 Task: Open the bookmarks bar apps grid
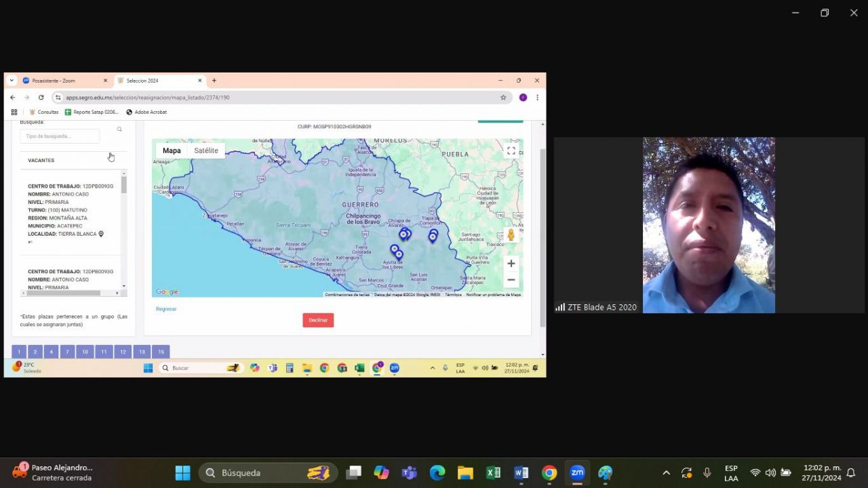pyautogui.click(x=14, y=112)
